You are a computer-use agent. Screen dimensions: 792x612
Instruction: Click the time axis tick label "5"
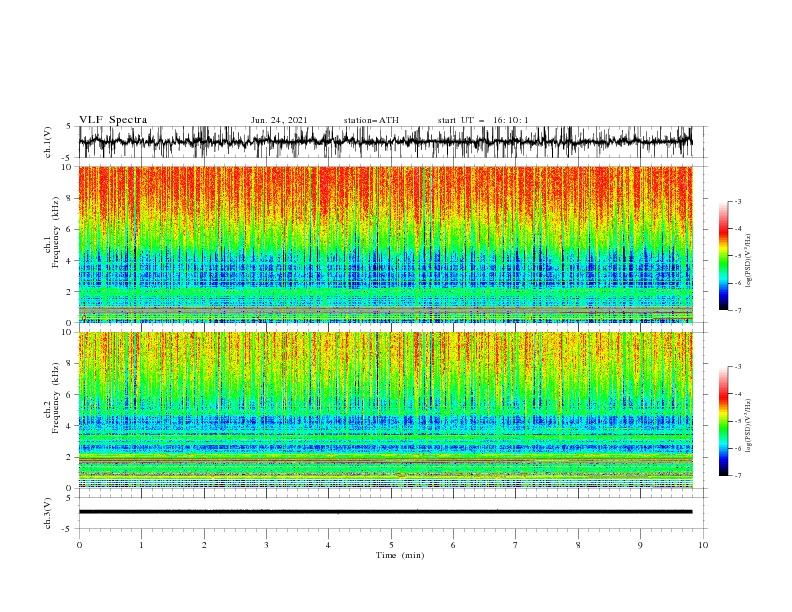pyautogui.click(x=391, y=545)
